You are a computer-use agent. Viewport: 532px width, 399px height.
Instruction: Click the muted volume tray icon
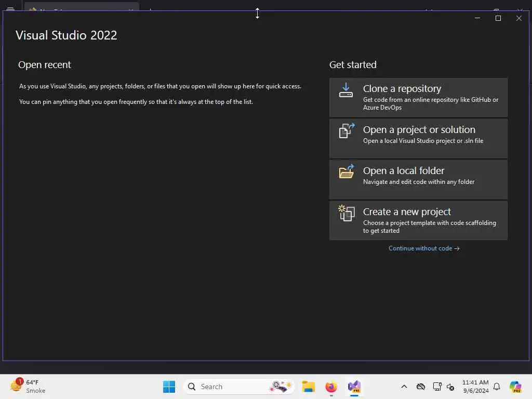(450, 387)
